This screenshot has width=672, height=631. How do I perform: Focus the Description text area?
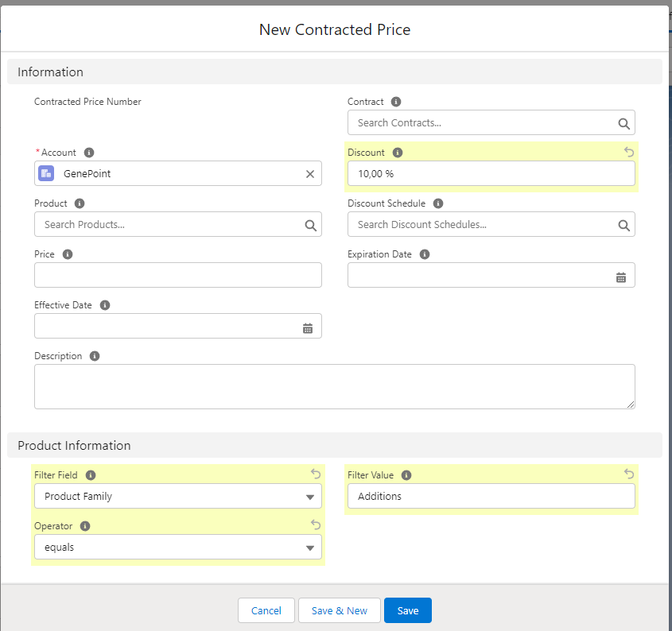point(334,386)
